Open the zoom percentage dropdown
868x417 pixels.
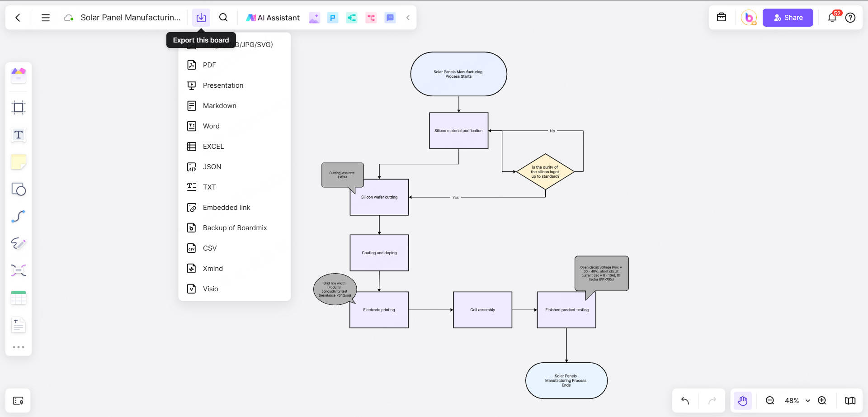(x=807, y=401)
